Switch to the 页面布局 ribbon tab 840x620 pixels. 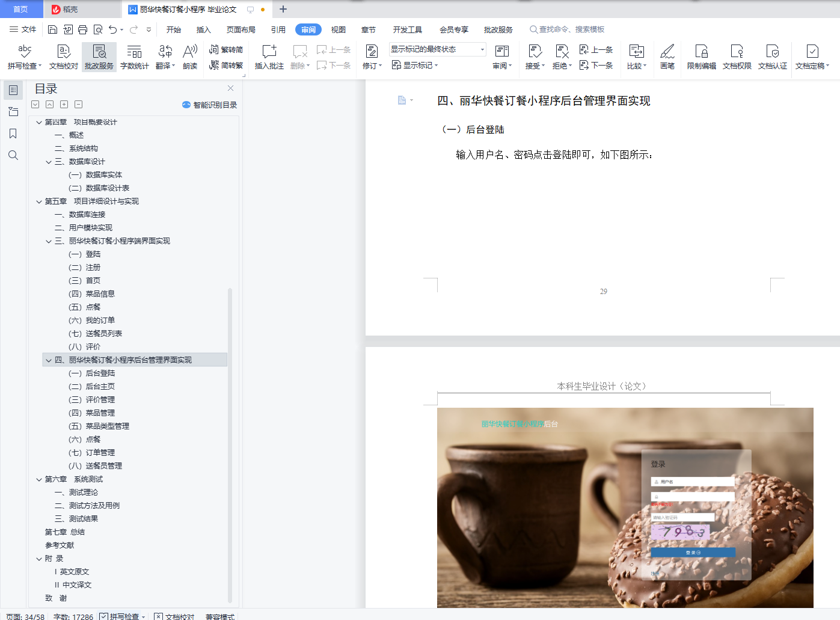(x=241, y=29)
